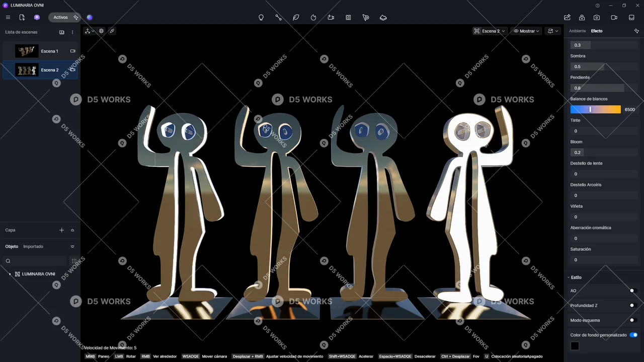The height and width of the screenshot is (362, 644).
Task: Open the stacked layers tool icon
Action: [x=383, y=17]
